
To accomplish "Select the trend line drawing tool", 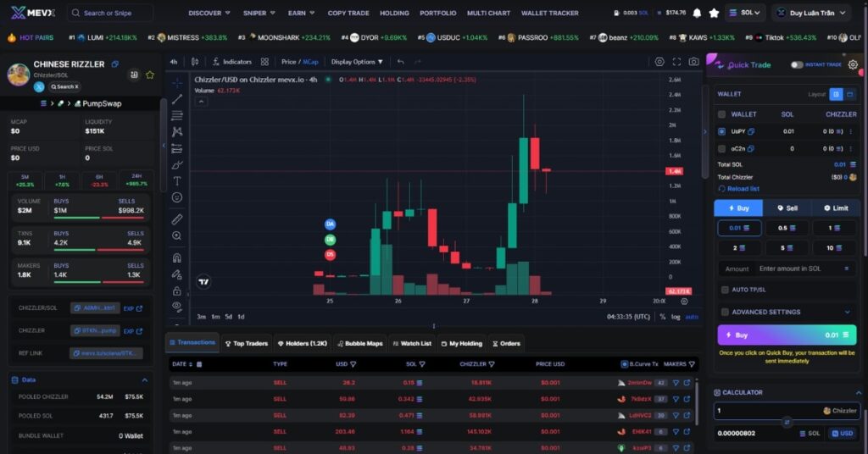I will [177, 100].
